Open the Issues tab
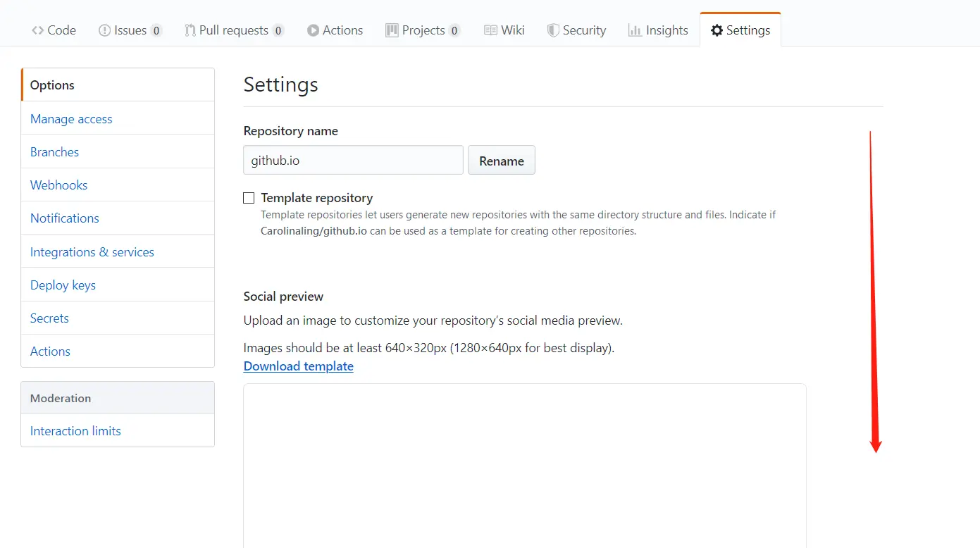980x548 pixels. click(130, 30)
